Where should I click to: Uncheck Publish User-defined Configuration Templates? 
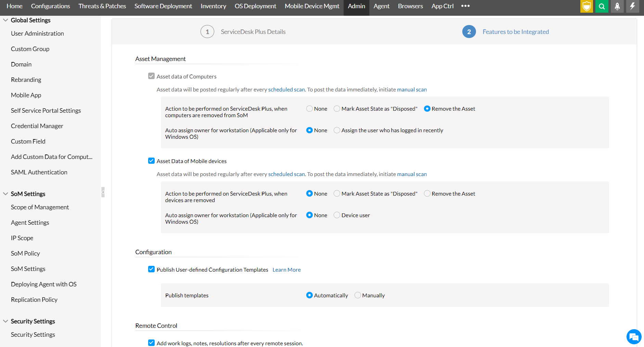tap(152, 270)
